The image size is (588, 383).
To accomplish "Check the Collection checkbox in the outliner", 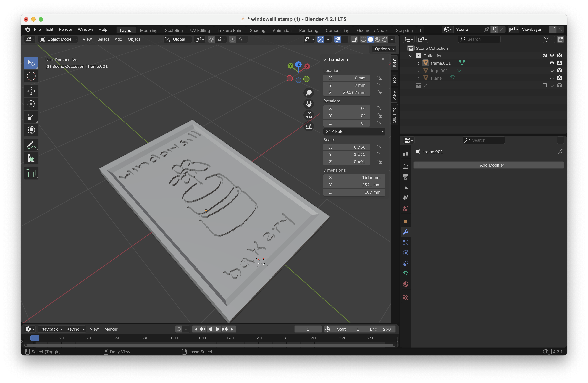I will pyautogui.click(x=544, y=56).
